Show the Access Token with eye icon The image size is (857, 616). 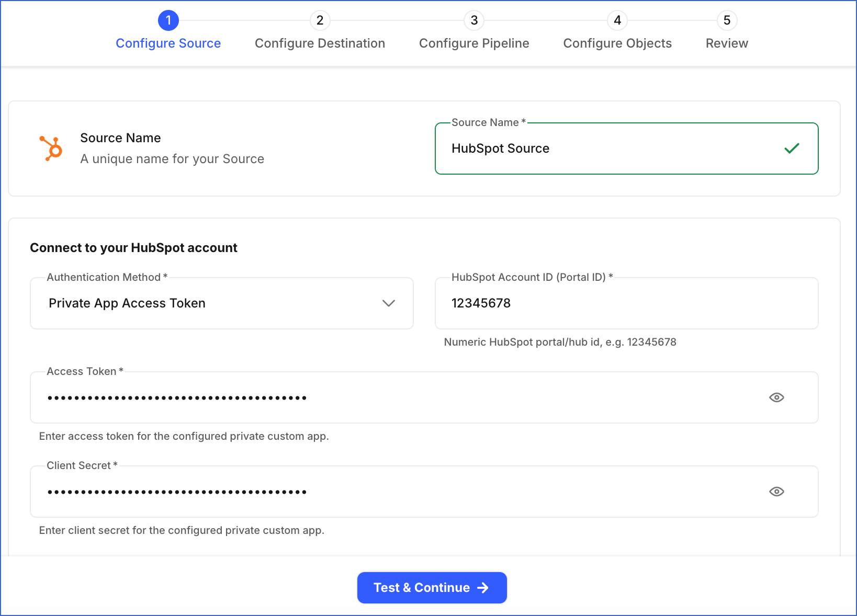776,397
